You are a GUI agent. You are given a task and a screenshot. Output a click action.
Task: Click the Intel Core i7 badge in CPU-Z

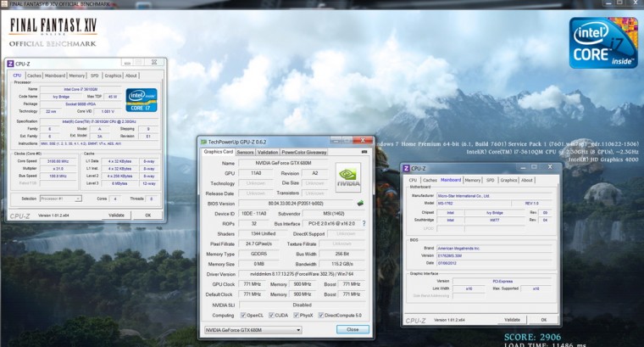click(x=141, y=99)
